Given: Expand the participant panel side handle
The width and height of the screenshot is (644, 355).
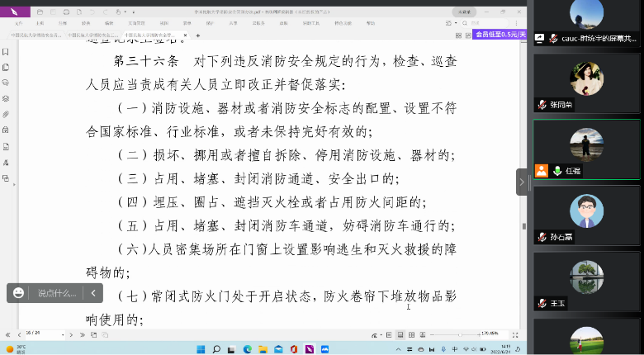Looking at the screenshot, I should tap(522, 182).
